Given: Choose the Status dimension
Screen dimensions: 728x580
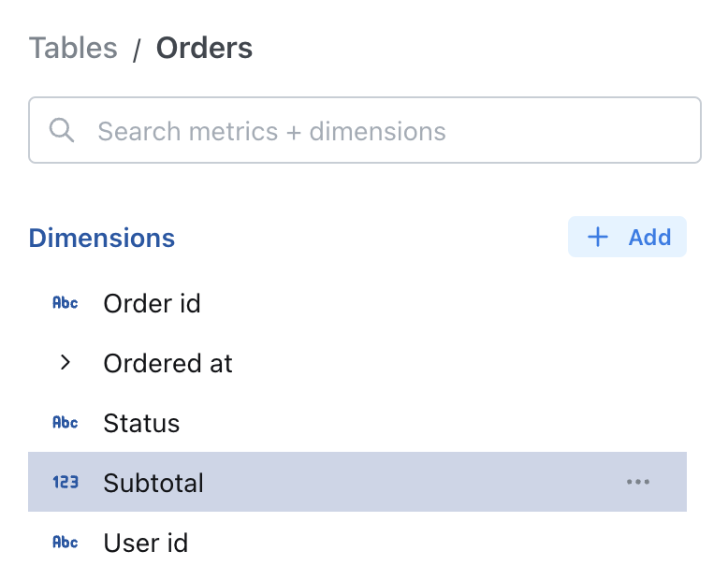Looking at the screenshot, I should pyautogui.click(x=141, y=423).
